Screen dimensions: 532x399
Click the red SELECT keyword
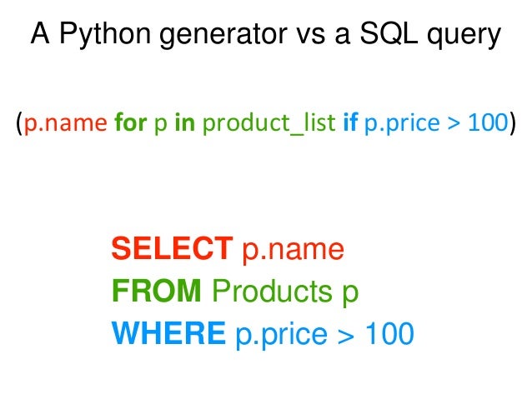point(172,248)
